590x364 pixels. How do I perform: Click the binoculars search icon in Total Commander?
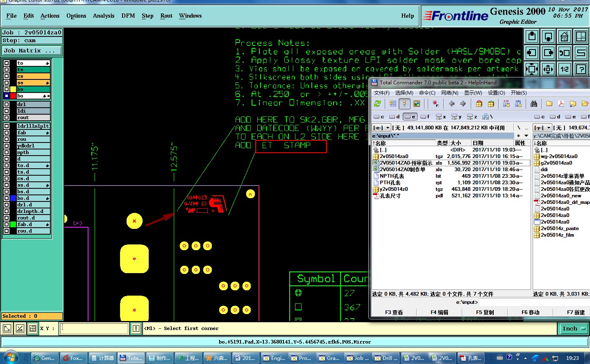[533, 104]
